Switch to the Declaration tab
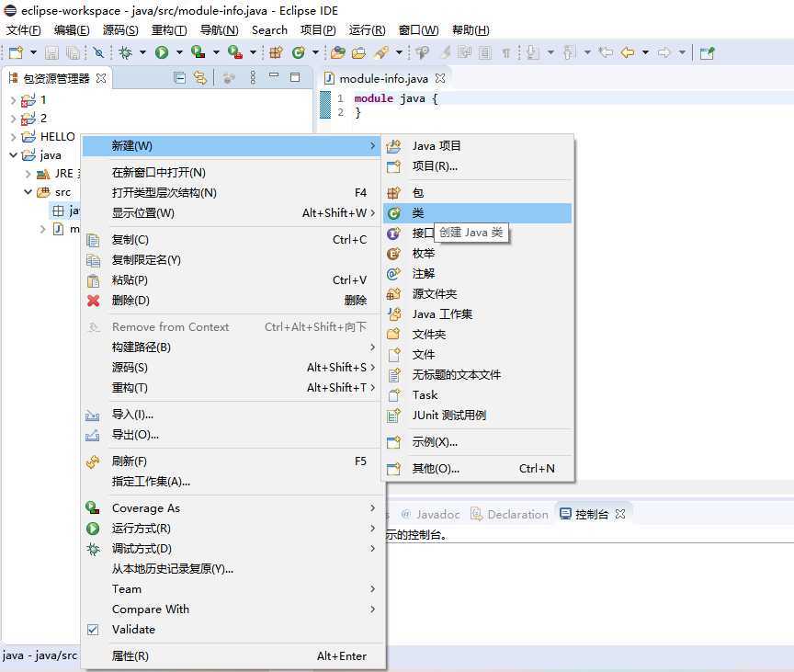This screenshot has height=672, width=794. click(x=509, y=515)
